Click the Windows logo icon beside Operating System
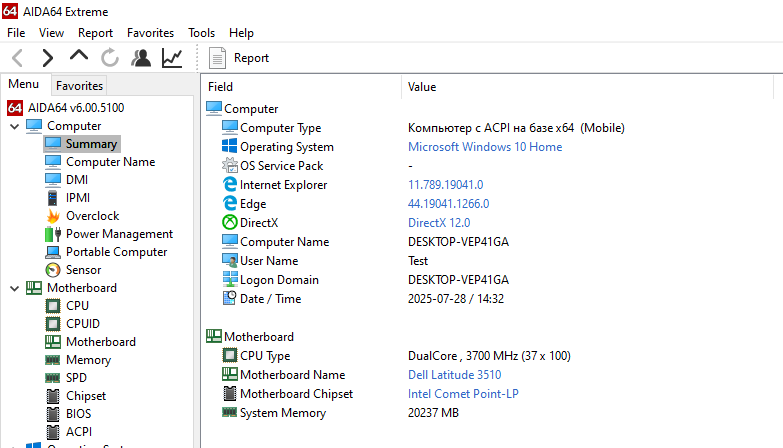Image resolution: width=783 pixels, height=448 pixels. click(229, 146)
